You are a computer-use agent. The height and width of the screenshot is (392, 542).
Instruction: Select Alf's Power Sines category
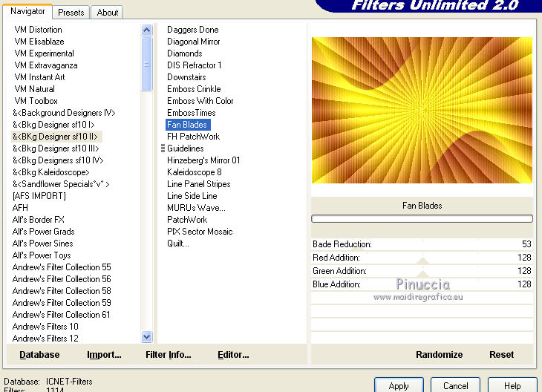coord(43,244)
